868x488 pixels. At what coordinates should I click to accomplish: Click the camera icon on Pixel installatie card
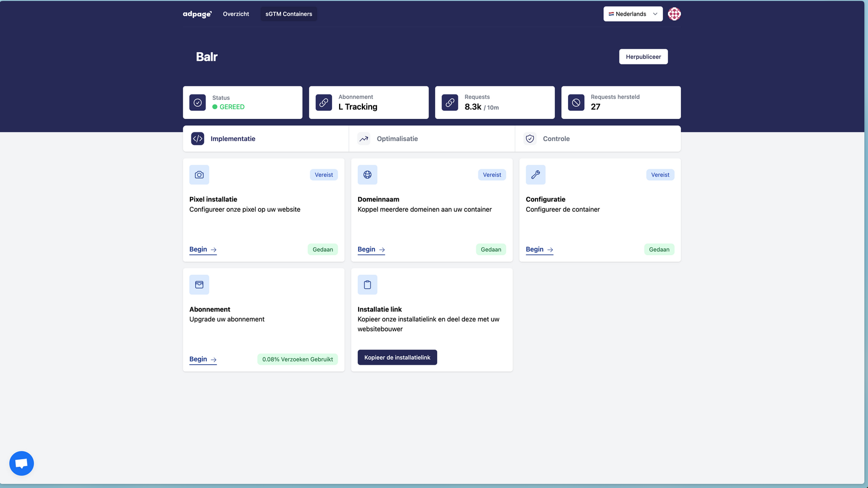[x=199, y=175]
